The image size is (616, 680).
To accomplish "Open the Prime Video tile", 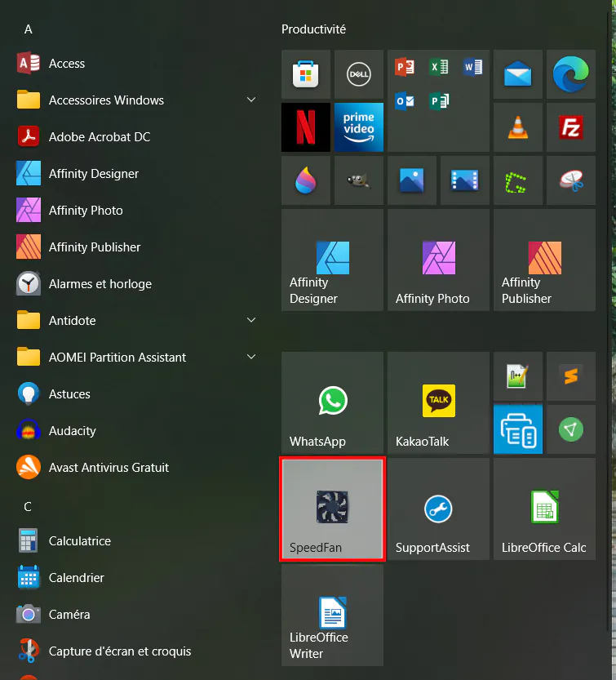I will coord(358,127).
